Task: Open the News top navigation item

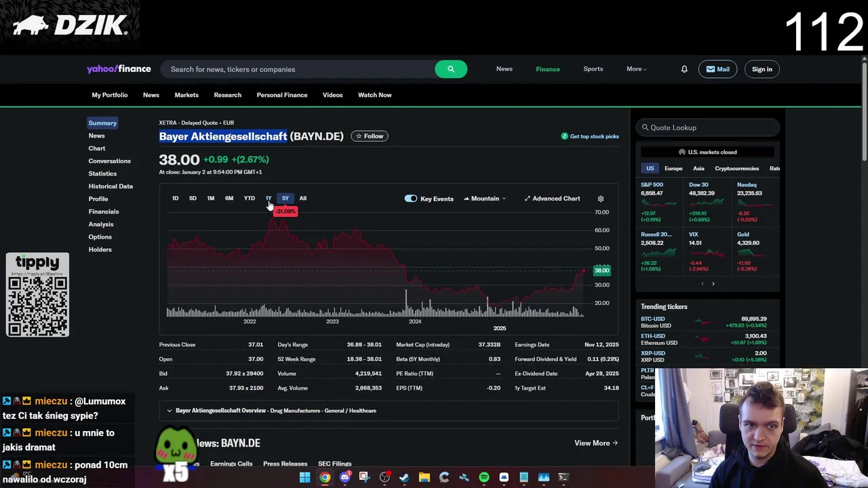Action: click(x=505, y=69)
